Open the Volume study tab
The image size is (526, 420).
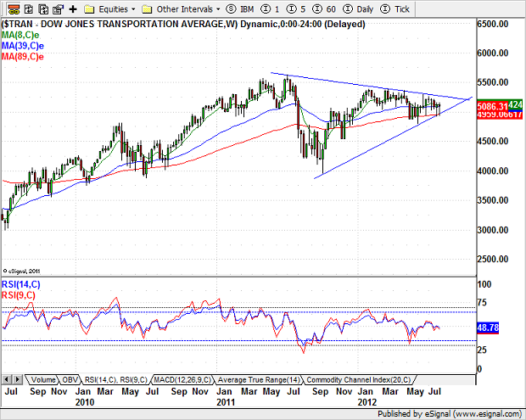pos(43,380)
